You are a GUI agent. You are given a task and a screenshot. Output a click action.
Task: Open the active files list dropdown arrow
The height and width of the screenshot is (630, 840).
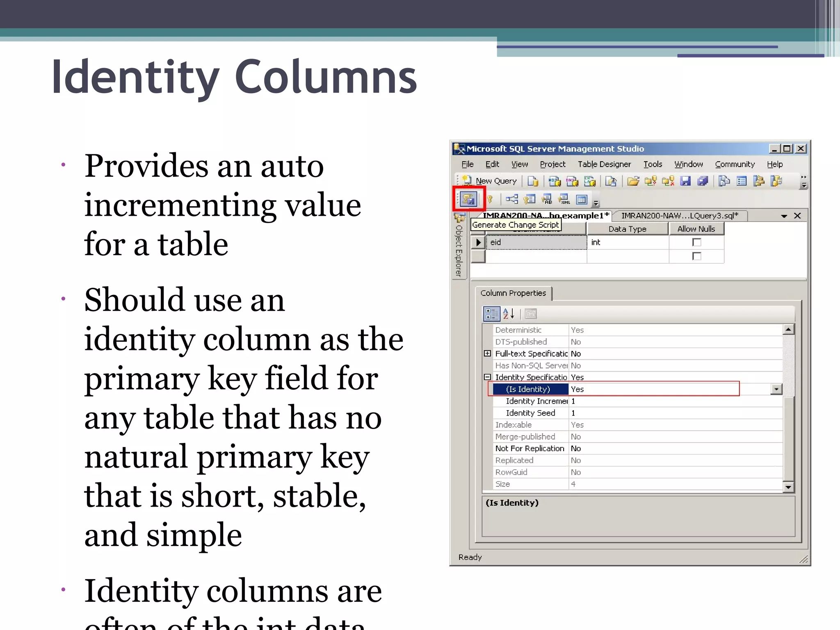click(x=784, y=216)
